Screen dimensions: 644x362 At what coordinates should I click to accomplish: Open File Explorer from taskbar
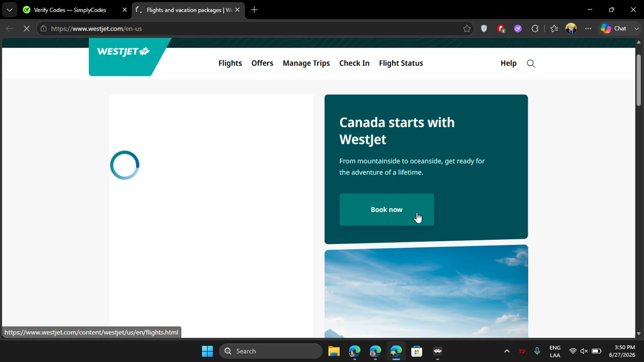(334, 351)
